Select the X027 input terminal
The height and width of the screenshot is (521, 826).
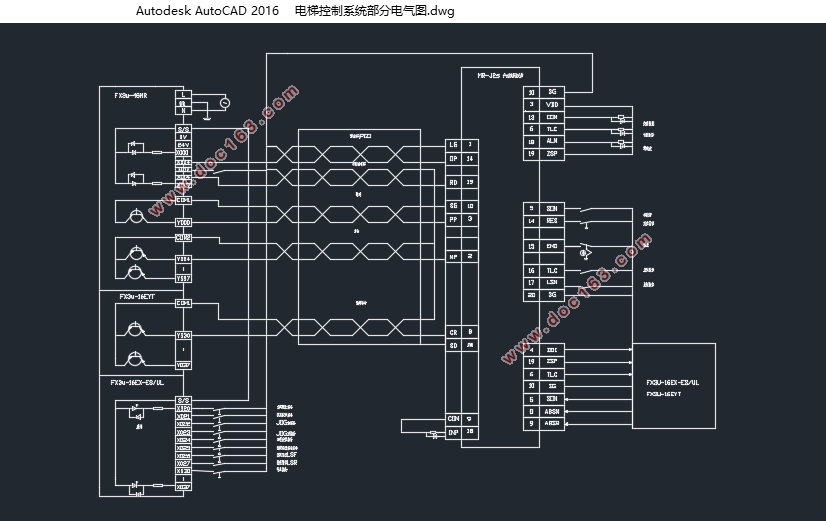coord(183,464)
